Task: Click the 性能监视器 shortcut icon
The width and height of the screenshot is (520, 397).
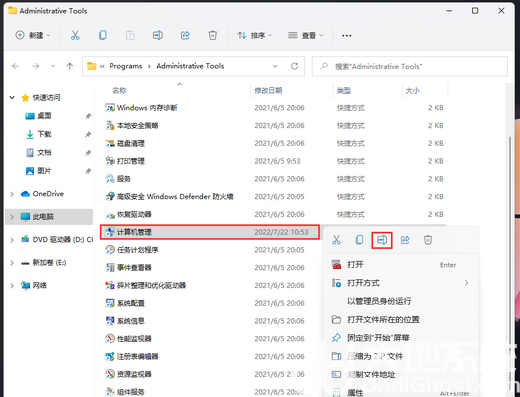Action: click(110, 338)
